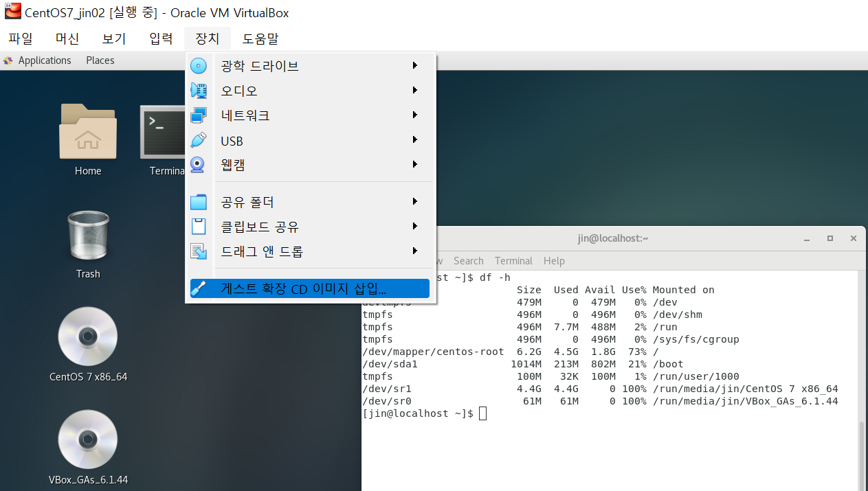Click the /dev/sda1 row text
This screenshot has height=491, width=868.
pos(390,364)
